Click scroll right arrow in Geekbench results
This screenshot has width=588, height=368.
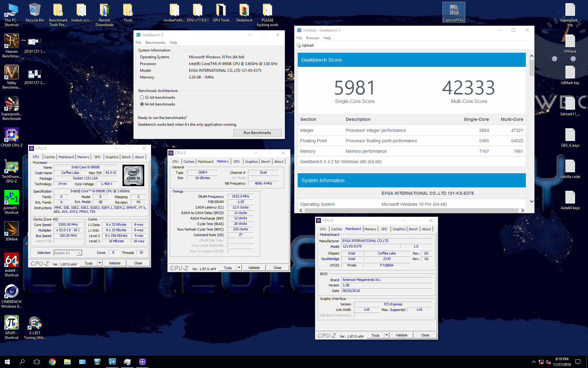click(522, 210)
